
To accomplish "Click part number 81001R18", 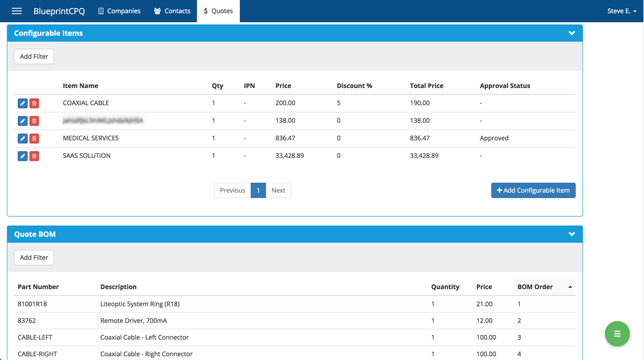I will [32, 304].
